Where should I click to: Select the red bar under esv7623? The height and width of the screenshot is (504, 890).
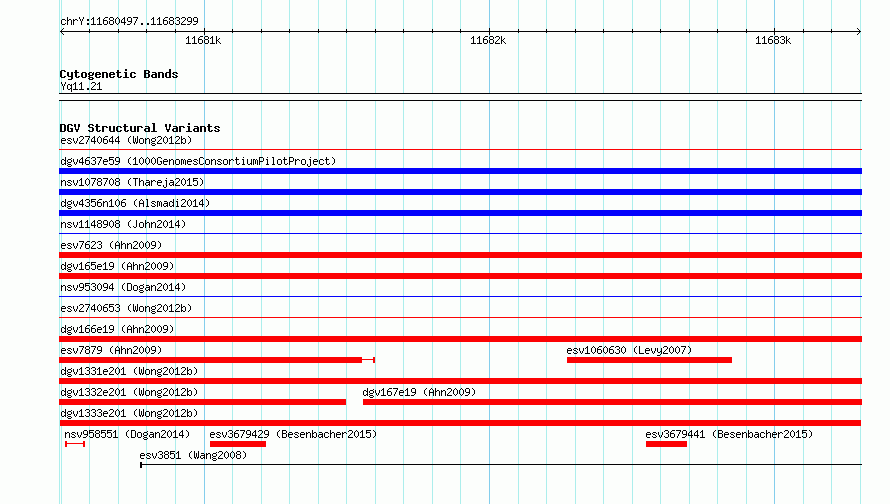(x=460, y=255)
